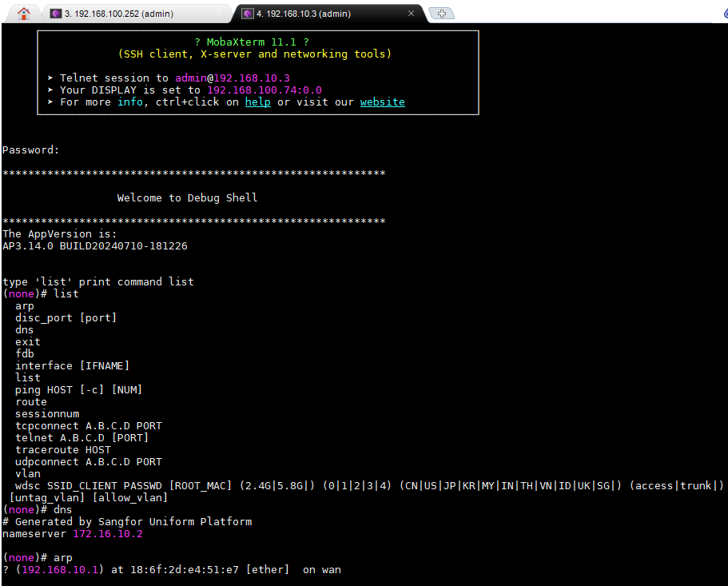Image resolution: width=728 pixels, height=586 pixels.
Task: Click the Password: prompt line
Action: (x=30, y=150)
